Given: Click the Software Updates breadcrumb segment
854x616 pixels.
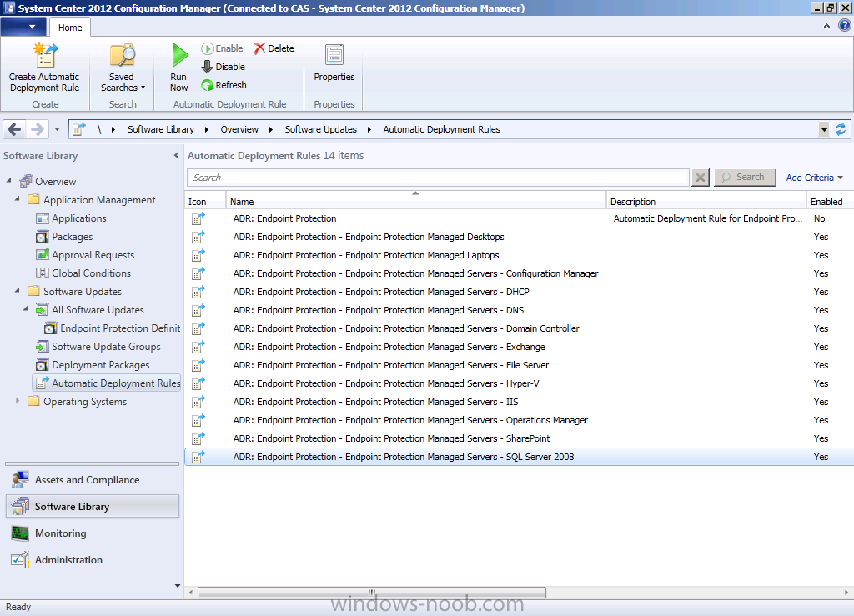Looking at the screenshot, I should tap(321, 129).
